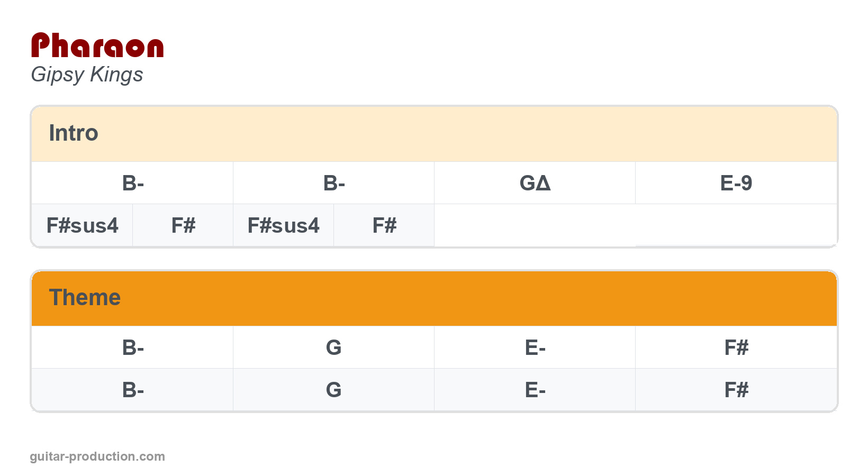Click F# in the Theme's first row

[x=736, y=347]
